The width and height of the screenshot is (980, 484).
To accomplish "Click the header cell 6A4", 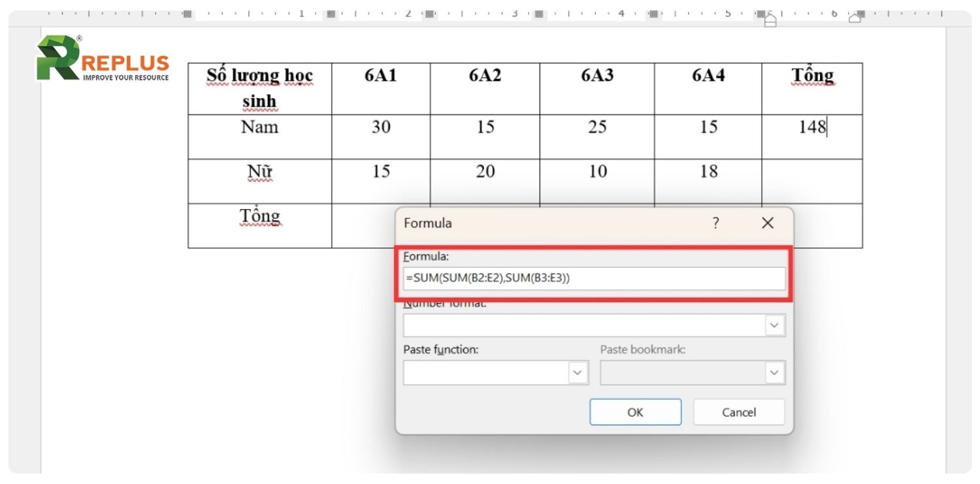I will [x=708, y=89].
